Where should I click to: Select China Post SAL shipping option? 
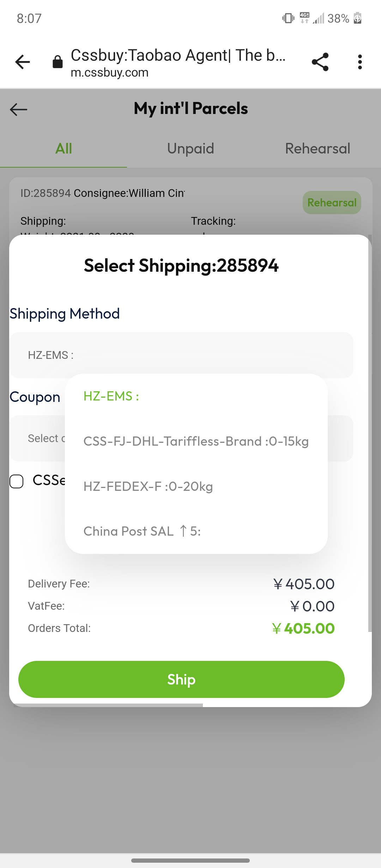coord(141,531)
